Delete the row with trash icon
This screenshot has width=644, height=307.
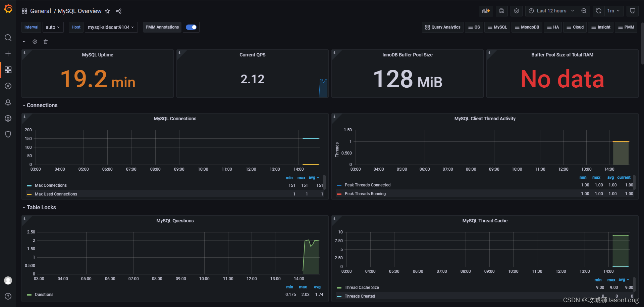(46, 42)
